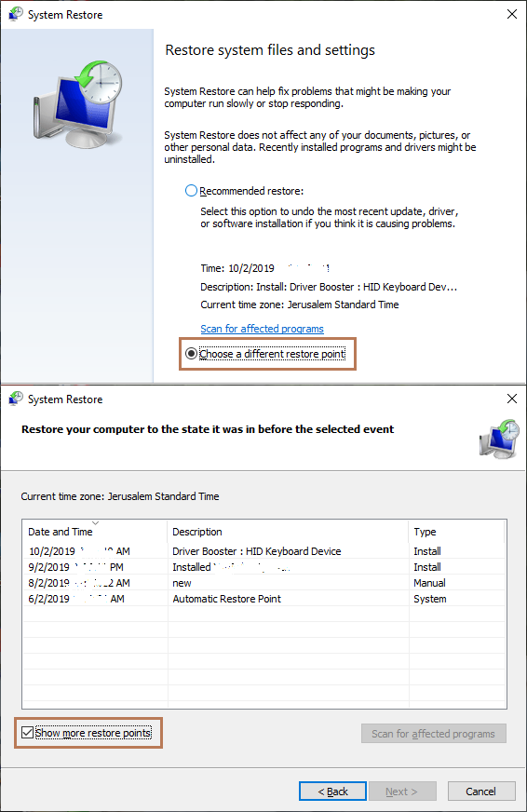Click the System Restore title icon in lower dialog
527x812 pixels.
(16, 399)
